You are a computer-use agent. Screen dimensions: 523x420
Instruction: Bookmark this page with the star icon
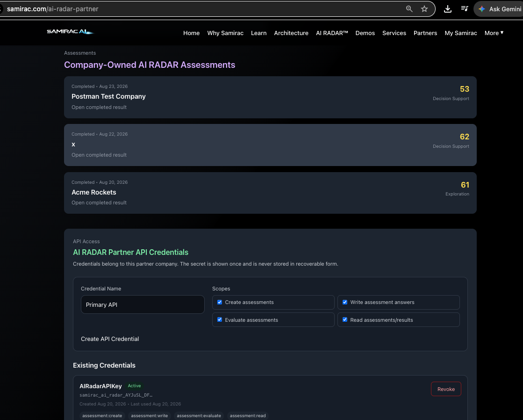pyautogui.click(x=424, y=9)
